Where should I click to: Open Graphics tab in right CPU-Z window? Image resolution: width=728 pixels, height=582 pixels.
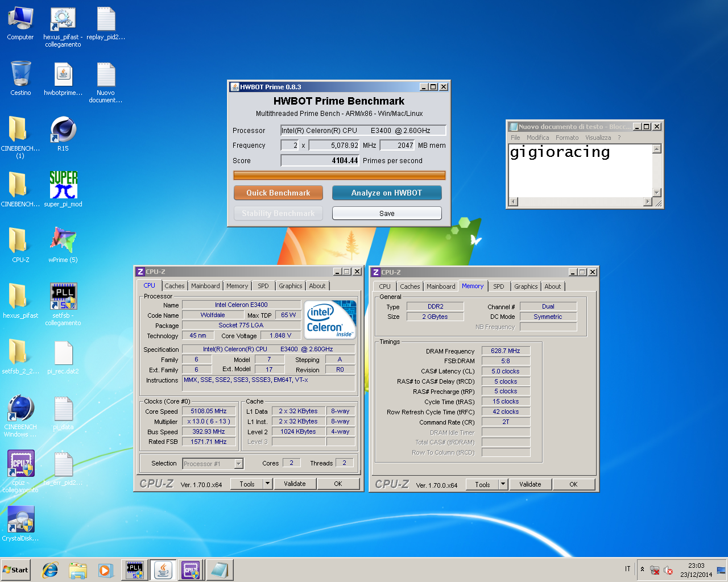[x=526, y=286]
